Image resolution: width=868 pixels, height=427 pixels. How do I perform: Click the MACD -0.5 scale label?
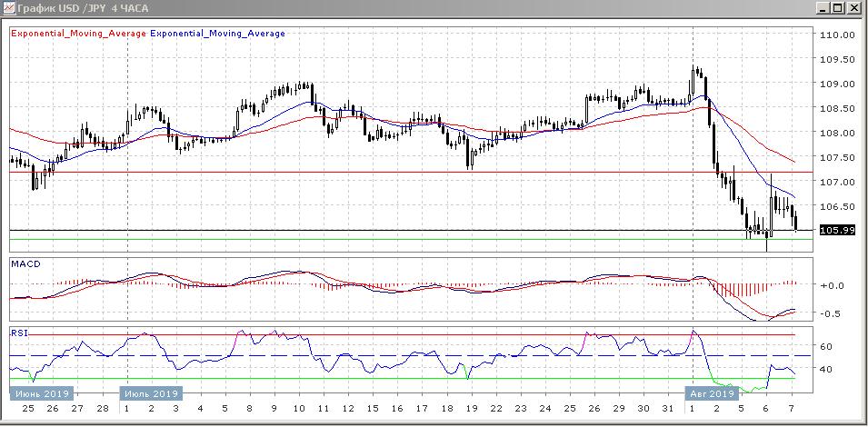coord(833,314)
